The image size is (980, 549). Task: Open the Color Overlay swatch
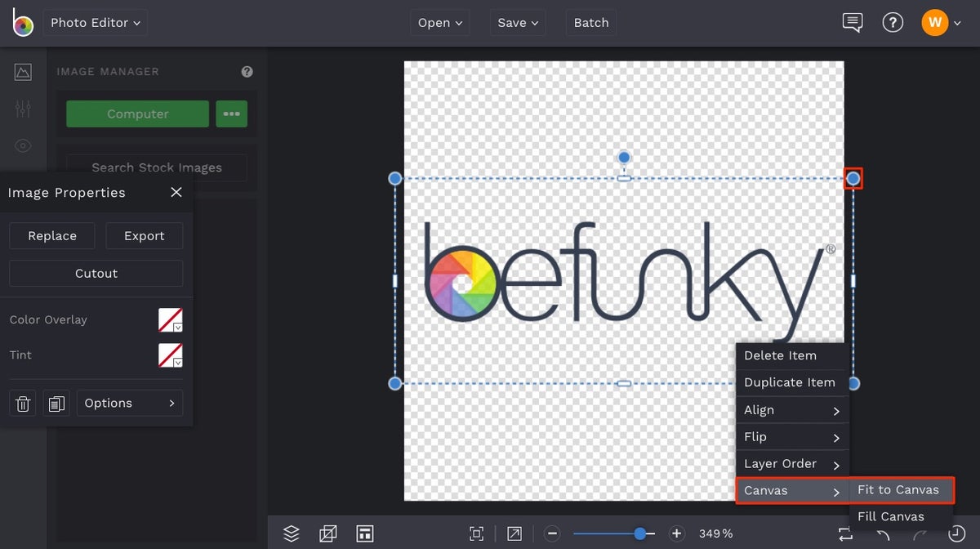click(170, 319)
